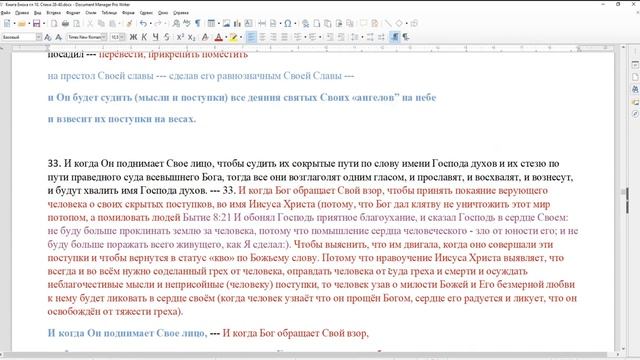Click the Print icon

tap(65, 23)
